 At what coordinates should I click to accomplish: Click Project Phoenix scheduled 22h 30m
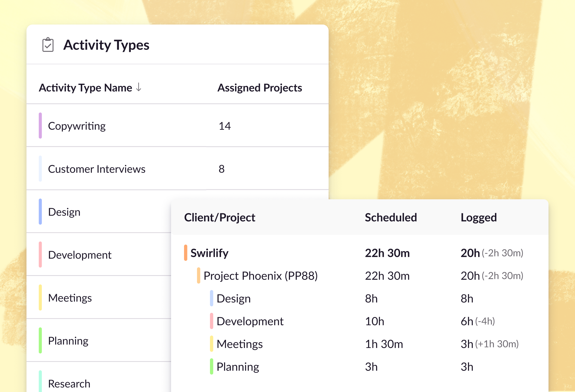pos(387,276)
